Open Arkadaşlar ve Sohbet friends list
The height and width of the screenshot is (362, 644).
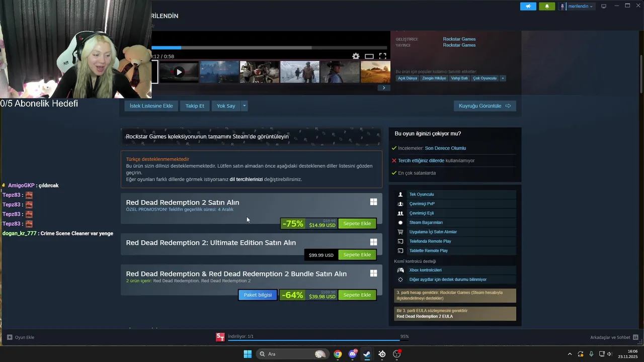[x=614, y=337]
